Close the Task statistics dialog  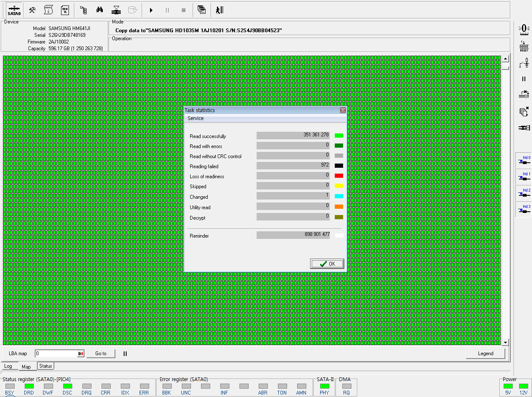tap(343, 110)
